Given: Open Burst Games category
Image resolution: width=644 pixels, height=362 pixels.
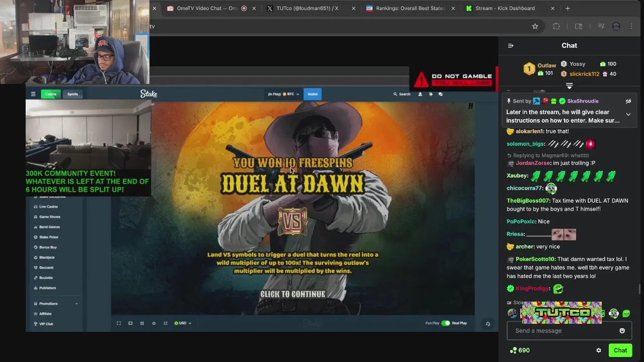Looking at the screenshot, I should (x=49, y=227).
